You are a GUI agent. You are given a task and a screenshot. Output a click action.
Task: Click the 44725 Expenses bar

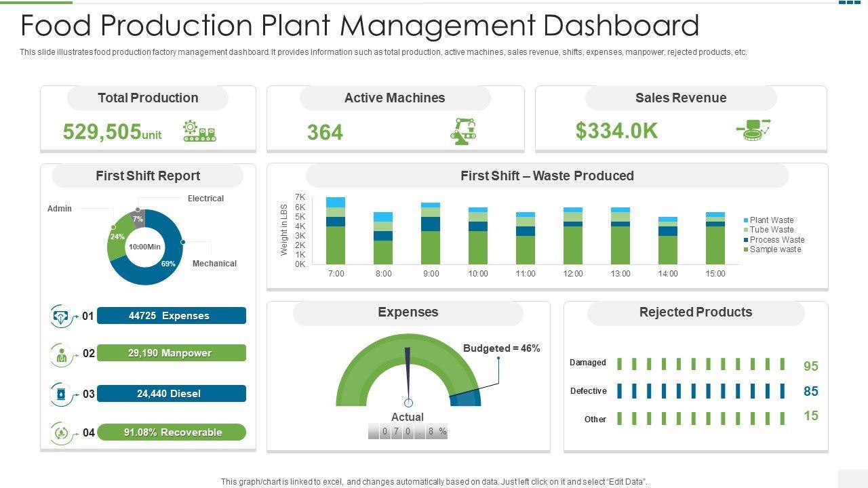[171, 316]
